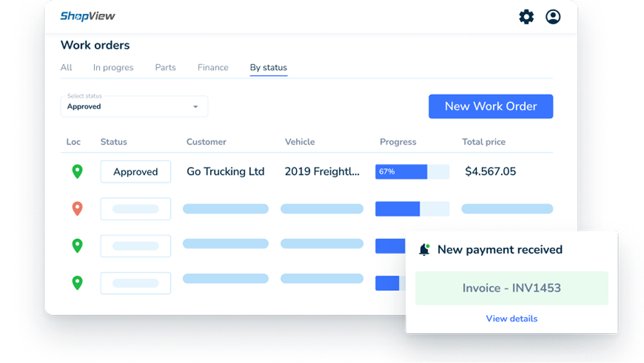Select the By status tab
644x363 pixels.
pyautogui.click(x=268, y=67)
